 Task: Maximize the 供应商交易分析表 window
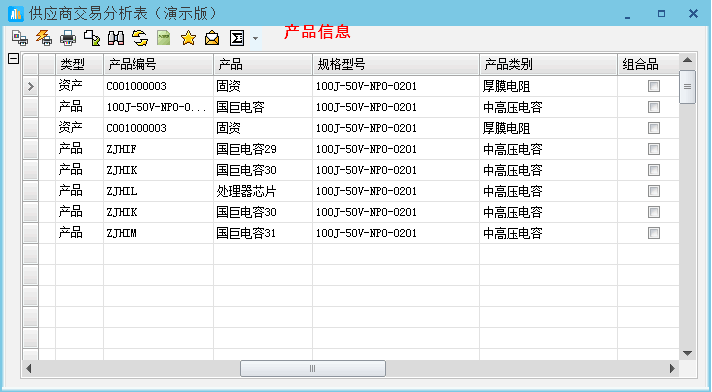click(x=662, y=14)
